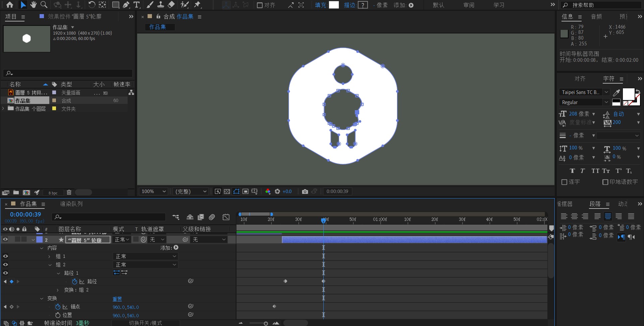This screenshot has width=644, height=326.
Task: Delete selected project item with trash icon
Action: (x=69, y=192)
